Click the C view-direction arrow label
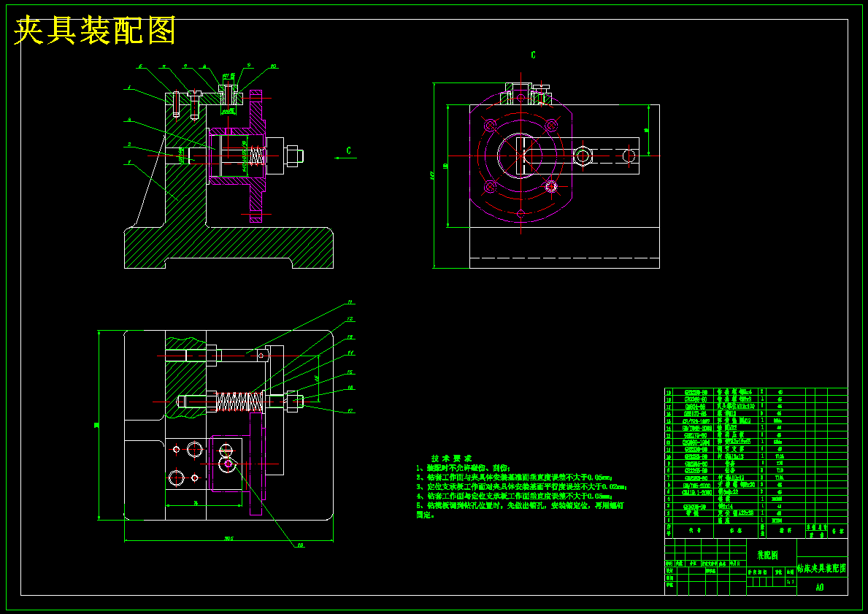 (348, 150)
